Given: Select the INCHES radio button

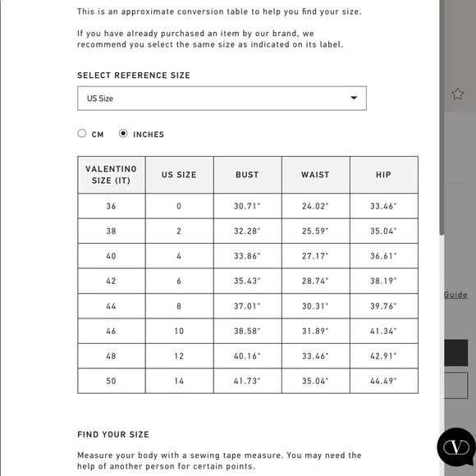Looking at the screenshot, I should 123,133.
